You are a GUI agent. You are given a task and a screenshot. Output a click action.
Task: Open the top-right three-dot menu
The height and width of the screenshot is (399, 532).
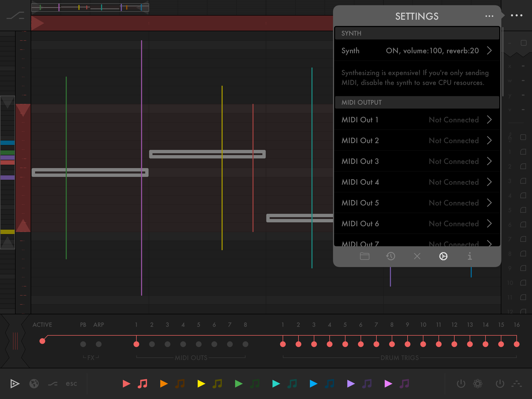pos(516,15)
